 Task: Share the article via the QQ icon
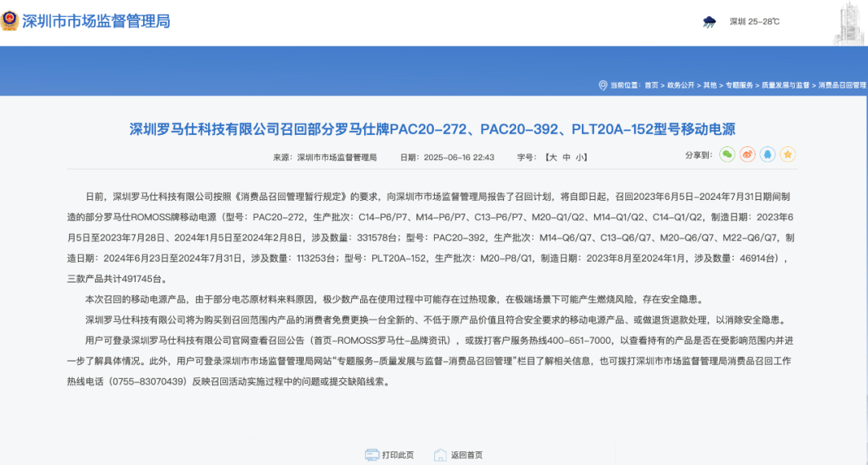(x=768, y=155)
